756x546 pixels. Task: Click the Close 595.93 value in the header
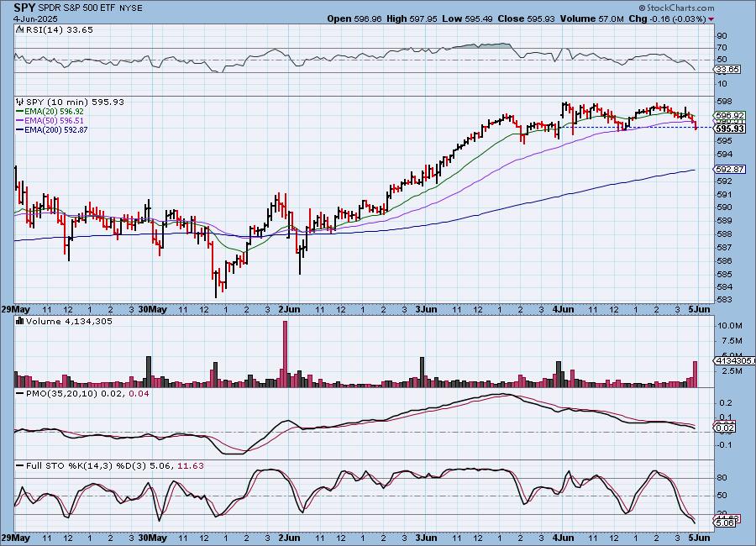(527, 18)
